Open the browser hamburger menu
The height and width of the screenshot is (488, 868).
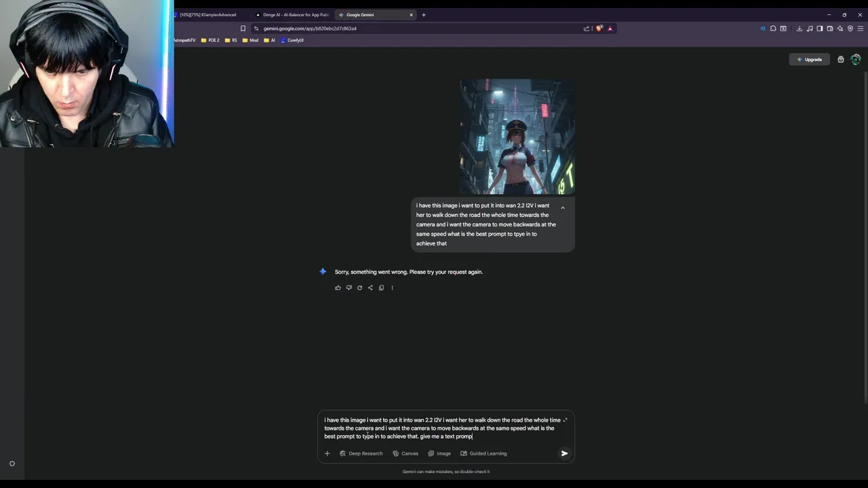click(861, 28)
